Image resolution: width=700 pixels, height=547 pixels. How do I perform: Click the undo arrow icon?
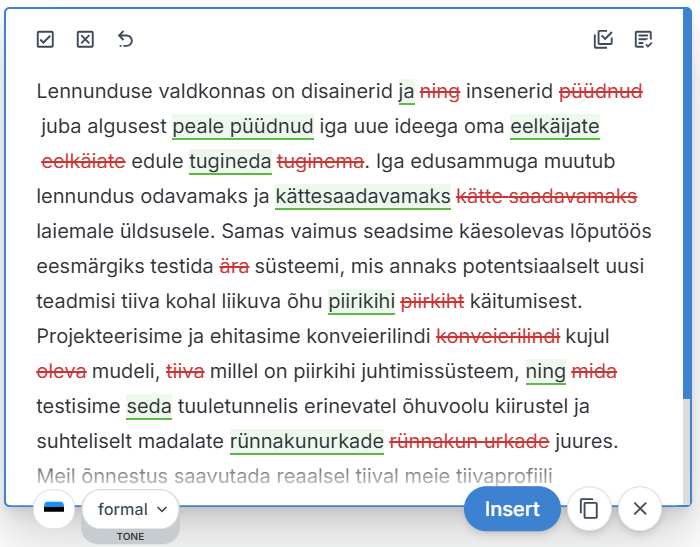pyautogui.click(x=125, y=39)
